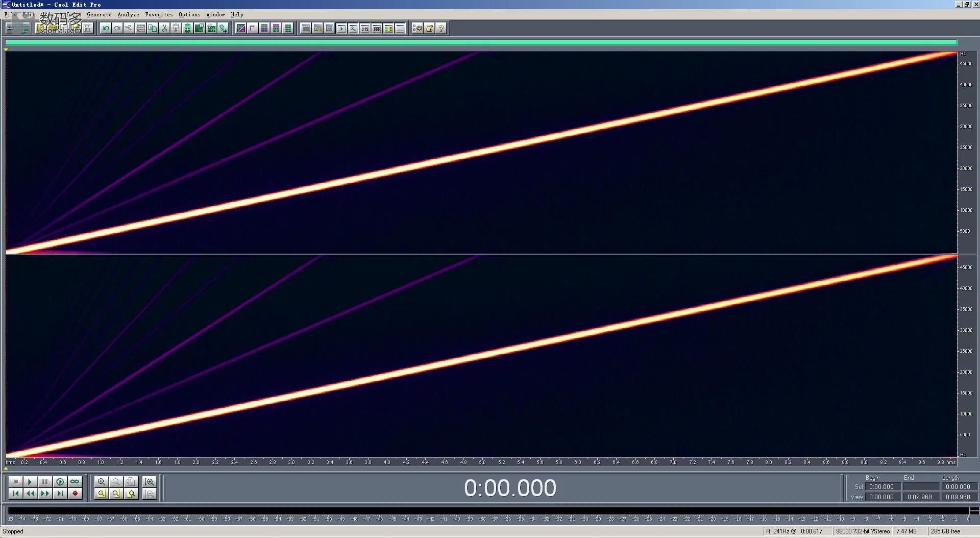Click Zoom Out Full icon

pos(131,481)
